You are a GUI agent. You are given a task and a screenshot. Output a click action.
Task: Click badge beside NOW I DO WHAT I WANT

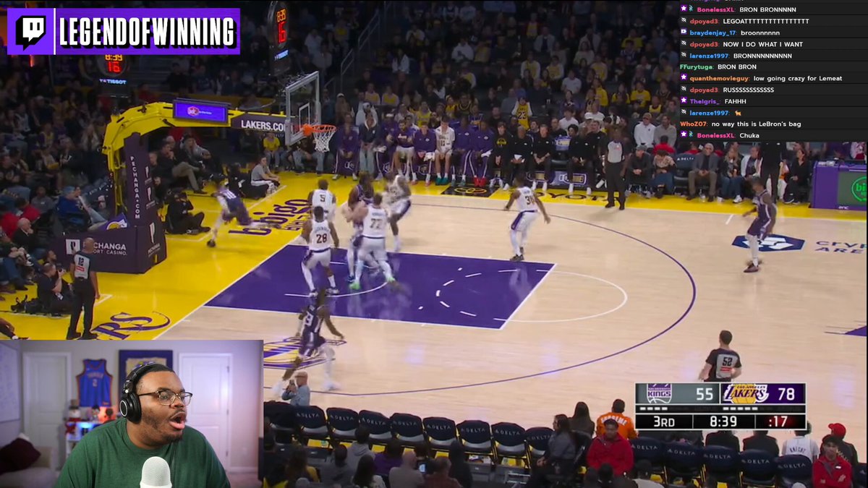click(684, 44)
